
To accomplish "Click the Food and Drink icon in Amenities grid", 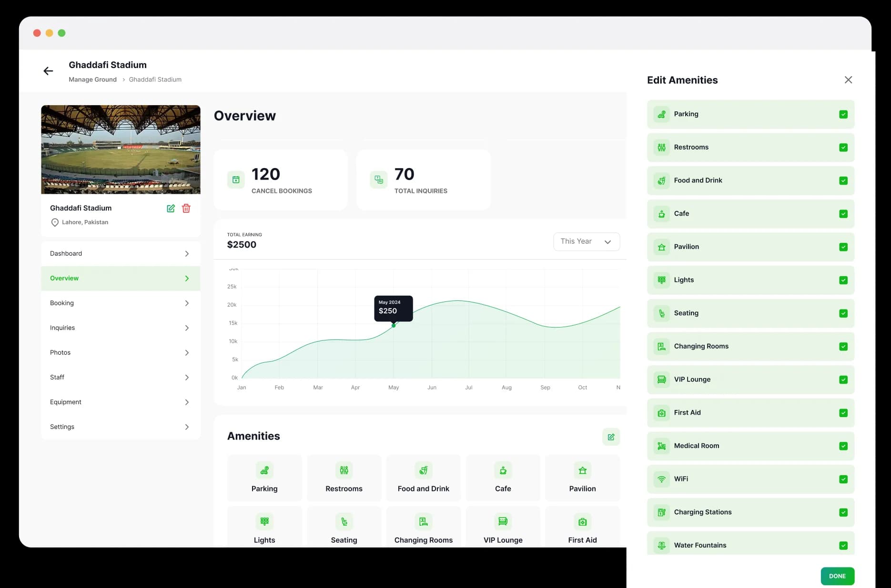I will 424,471.
